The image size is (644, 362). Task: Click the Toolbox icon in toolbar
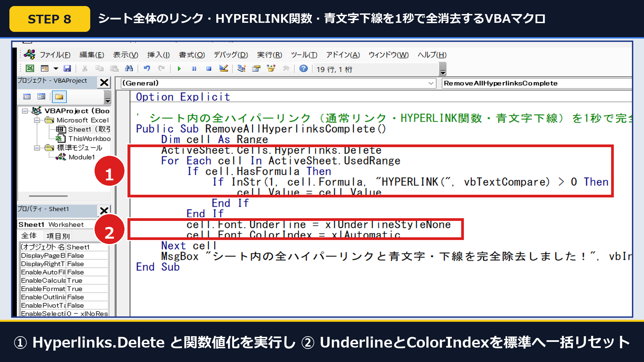tap(286, 69)
